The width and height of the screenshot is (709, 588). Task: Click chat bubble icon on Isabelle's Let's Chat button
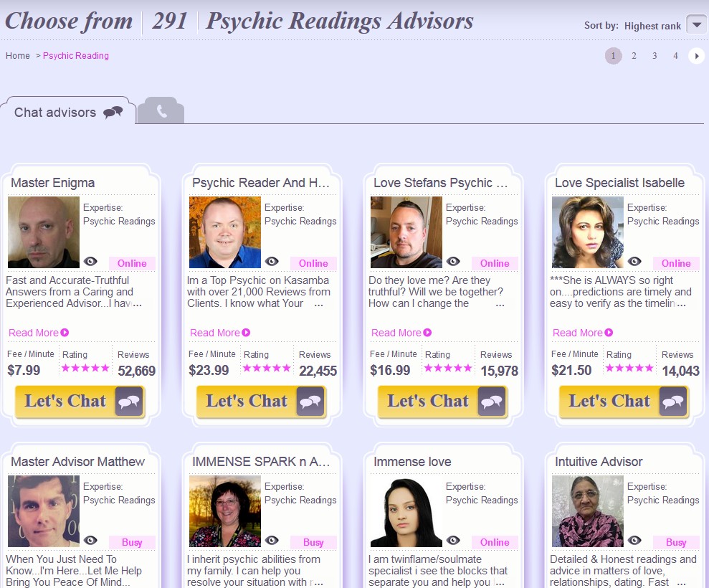point(673,401)
